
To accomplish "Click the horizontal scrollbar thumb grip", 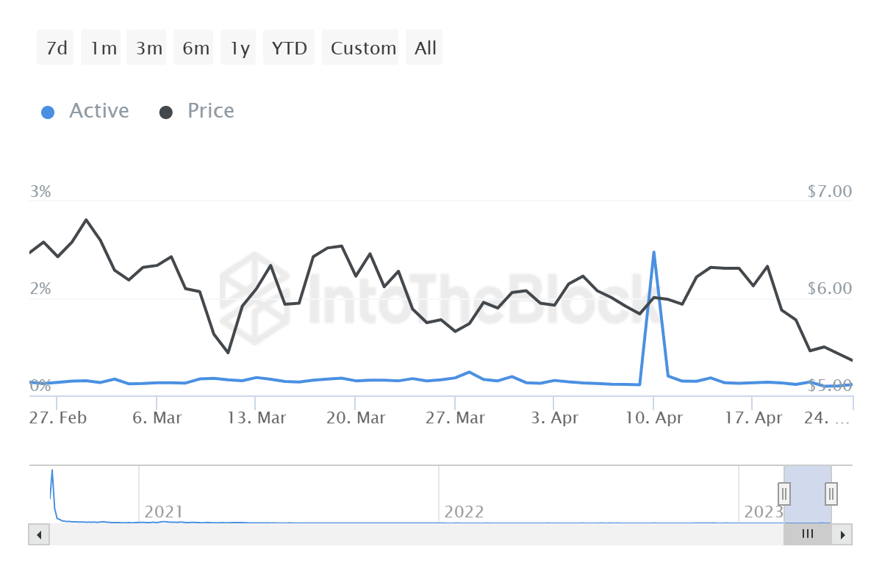I will (x=807, y=534).
